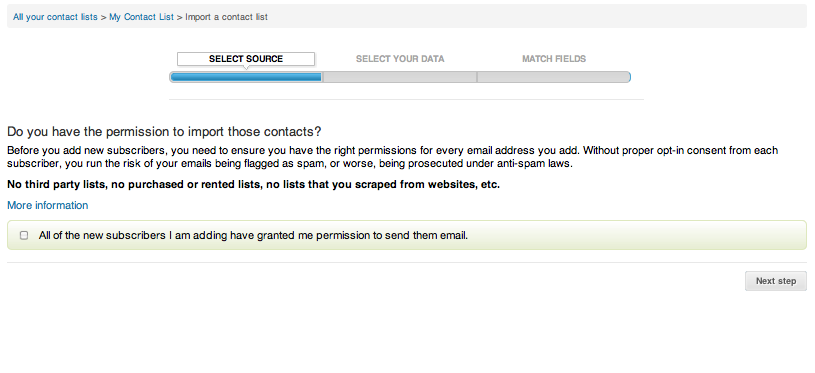
Task: Click the middle gray progress bar segment
Action: point(400,77)
